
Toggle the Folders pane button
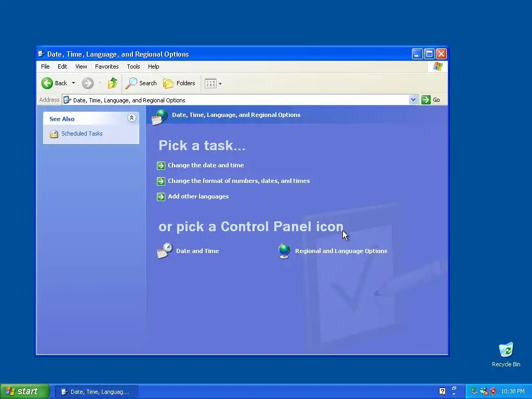pyautogui.click(x=179, y=83)
